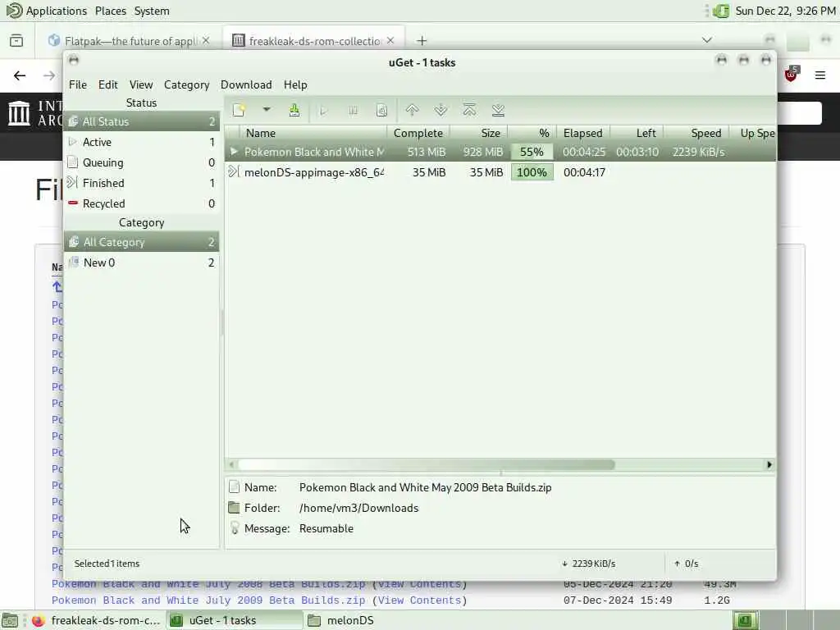Click the folder path /home/vm3/Downloads
The height and width of the screenshot is (630, 840).
358,508
